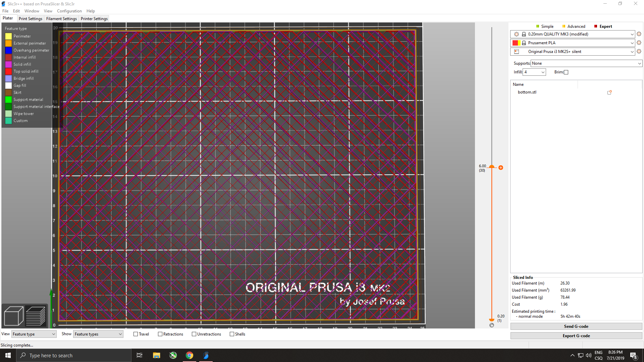Click the Windows search box
The image size is (644, 362).
pos(74,355)
